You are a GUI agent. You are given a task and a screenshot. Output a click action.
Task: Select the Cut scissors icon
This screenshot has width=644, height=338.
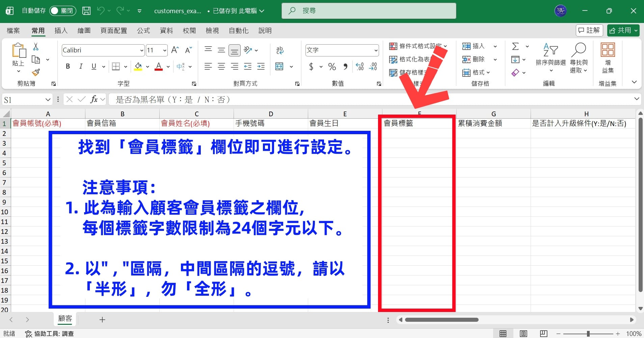pyautogui.click(x=36, y=47)
